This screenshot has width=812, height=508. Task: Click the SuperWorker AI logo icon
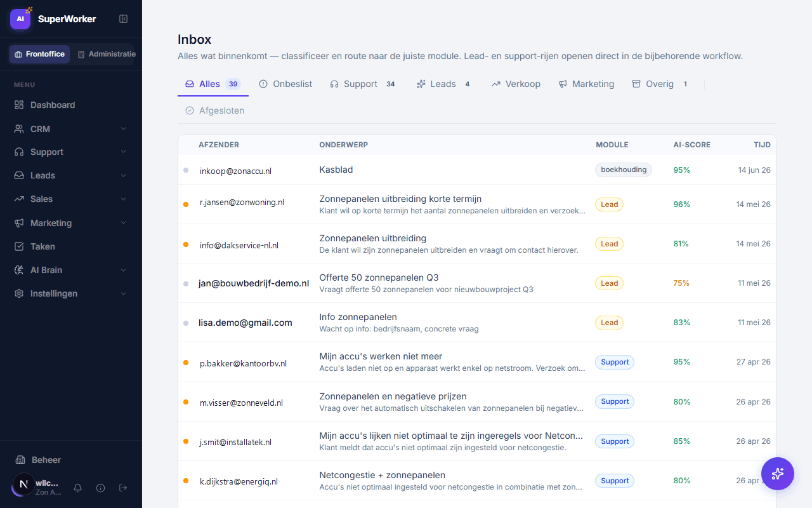point(20,19)
